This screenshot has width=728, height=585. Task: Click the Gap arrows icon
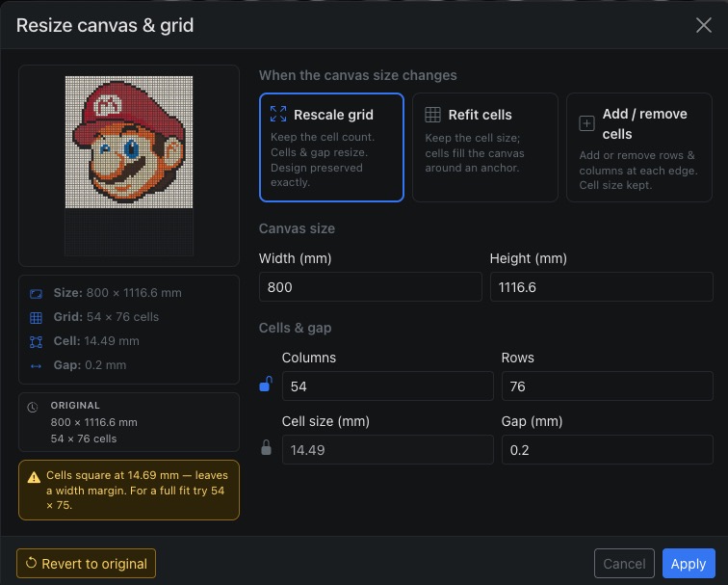tap(36, 366)
